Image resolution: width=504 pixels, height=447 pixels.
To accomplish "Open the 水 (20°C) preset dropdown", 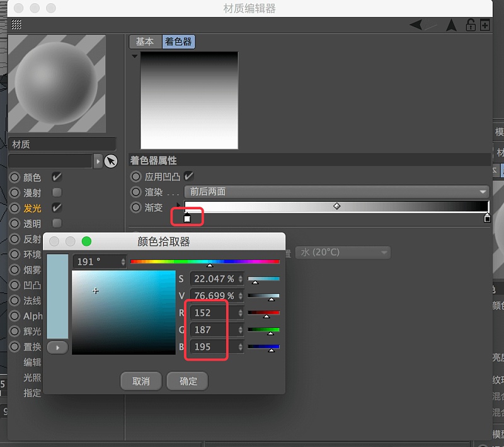I will 343,252.
